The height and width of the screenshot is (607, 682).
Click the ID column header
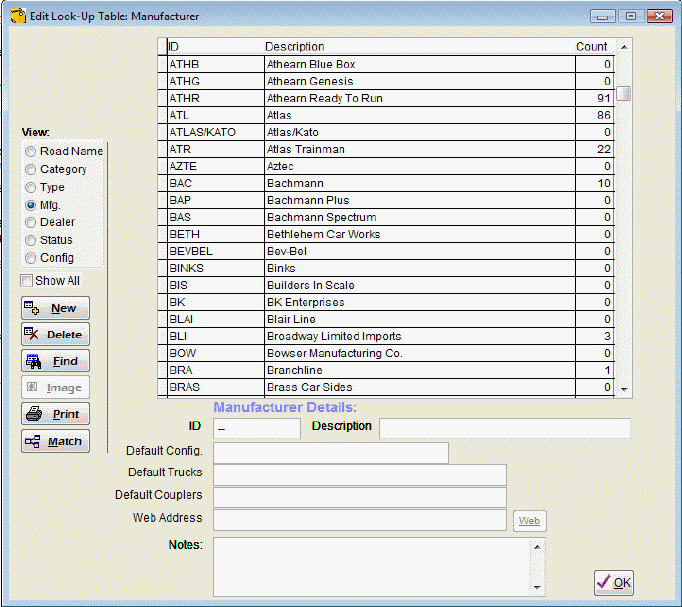click(216, 47)
